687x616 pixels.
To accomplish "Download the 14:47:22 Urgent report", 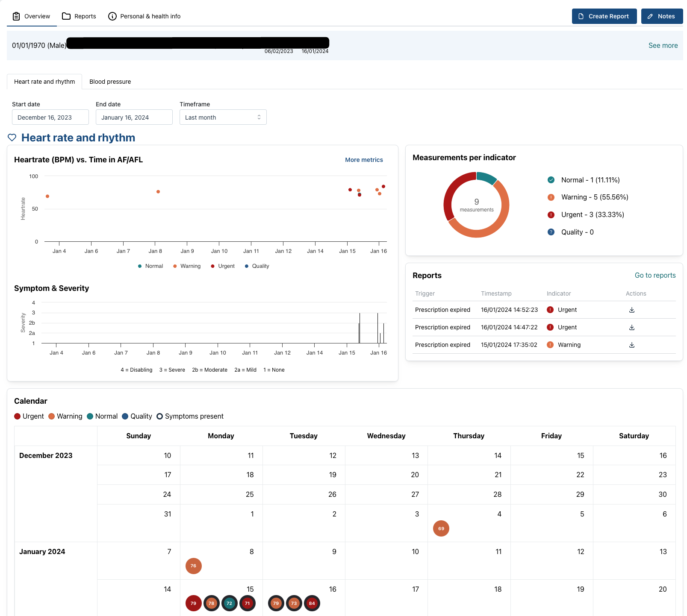I will pyautogui.click(x=631, y=328).
